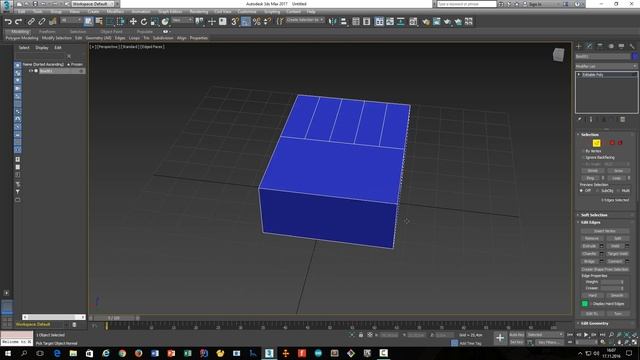
Task: Open the selection filter All dropdown
Action: coord(71,20)
